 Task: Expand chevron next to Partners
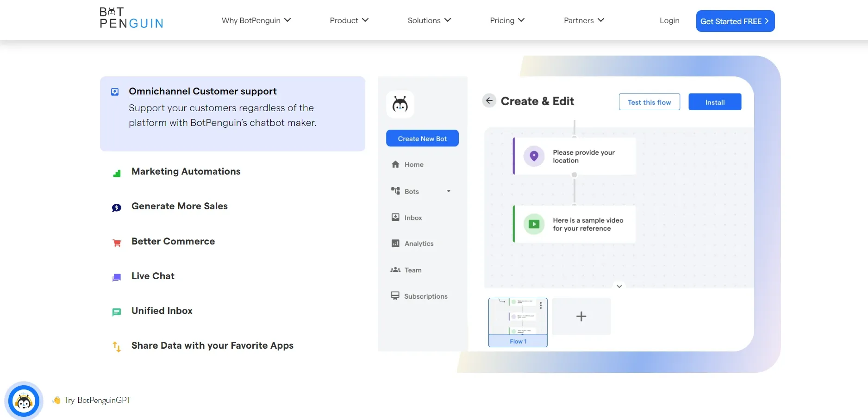pos(601,20)
